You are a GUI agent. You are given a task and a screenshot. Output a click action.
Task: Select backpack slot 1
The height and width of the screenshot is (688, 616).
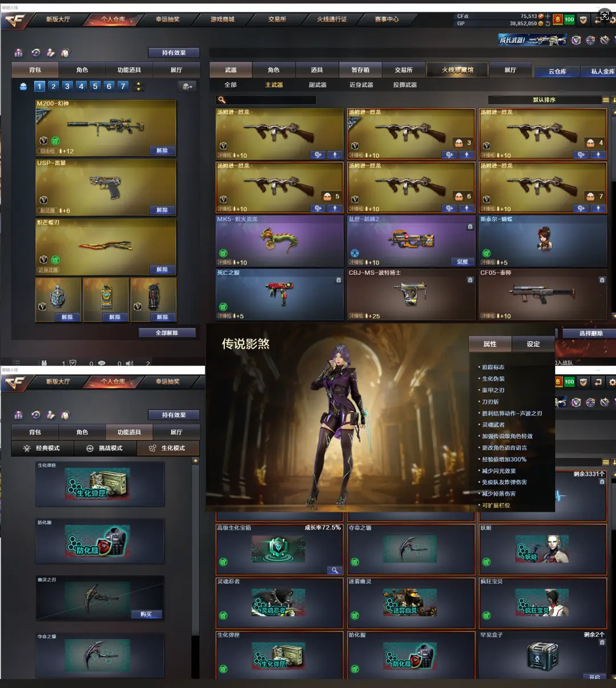39,86
